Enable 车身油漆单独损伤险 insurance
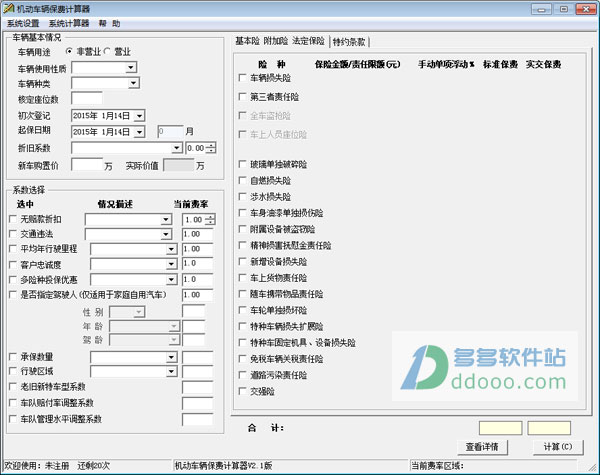 click(242, 213)
